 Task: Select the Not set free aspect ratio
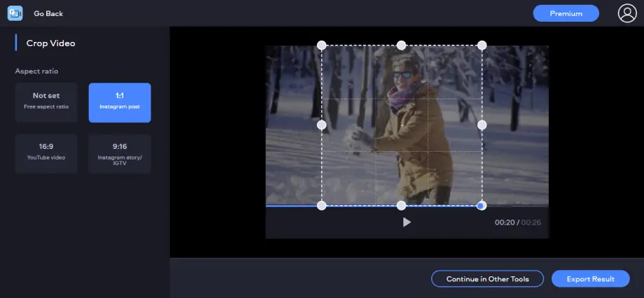(x=46, y=103)
